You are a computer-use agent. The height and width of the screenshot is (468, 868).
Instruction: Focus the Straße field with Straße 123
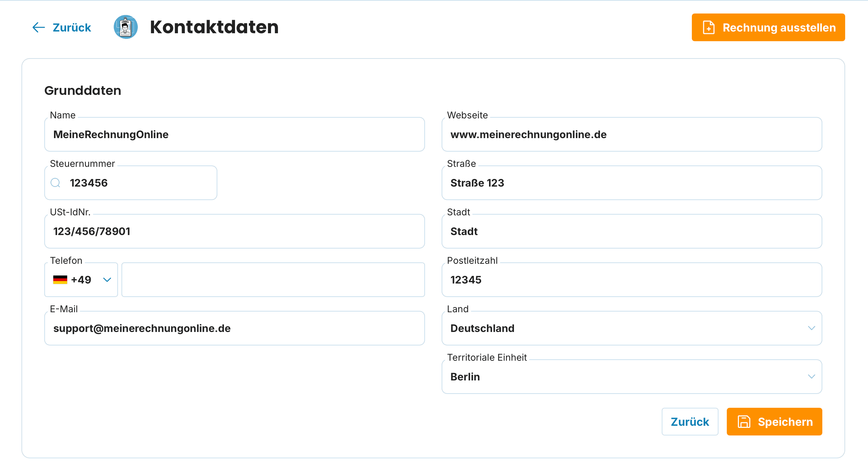[x=632, y=183]
